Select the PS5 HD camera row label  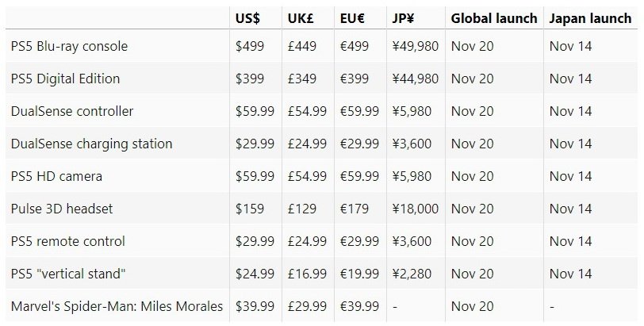pos(56,176)
